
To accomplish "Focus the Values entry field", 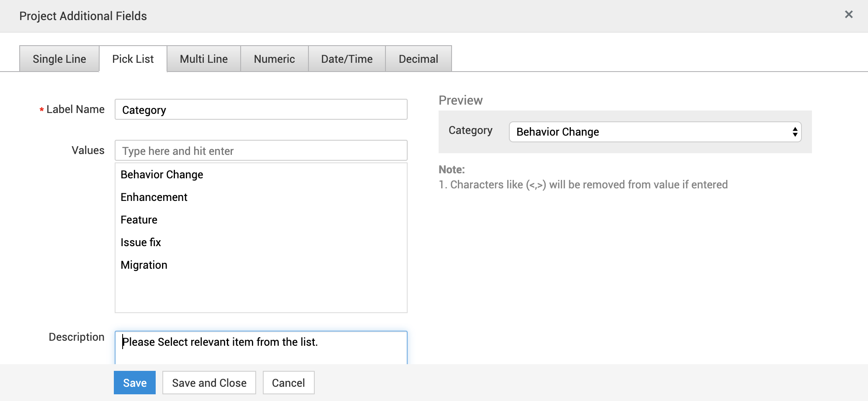I will point(261,151).
